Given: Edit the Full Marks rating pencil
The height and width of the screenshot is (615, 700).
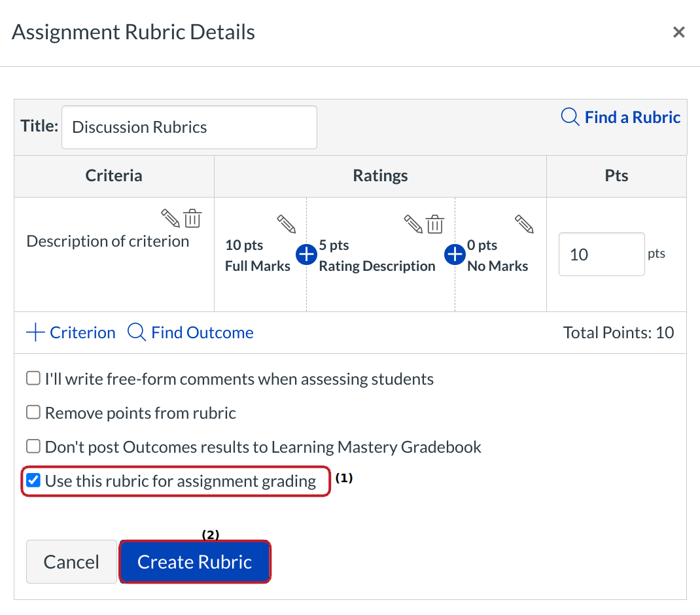Looking at the screenshot, I should 287,224.
